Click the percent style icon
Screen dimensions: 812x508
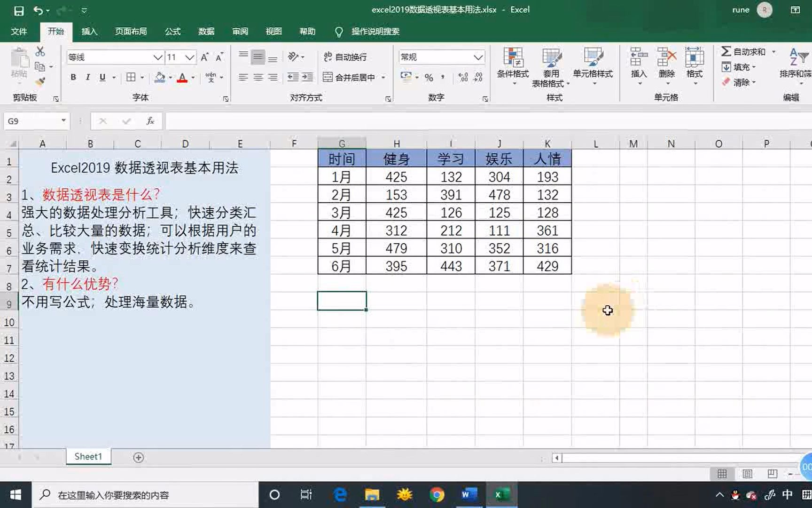point(429,77)
